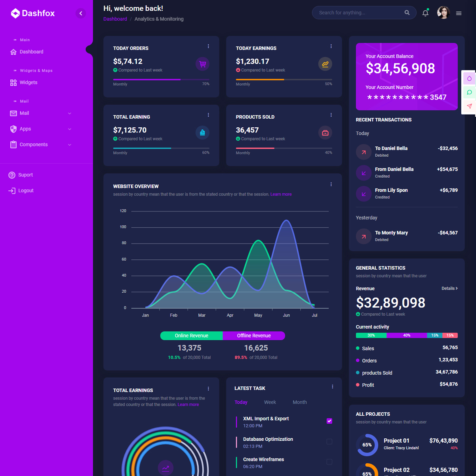Viewport: 476px width, 476px height.
Task: Click the search magnifier icon
Action: [x=407, y=13]
